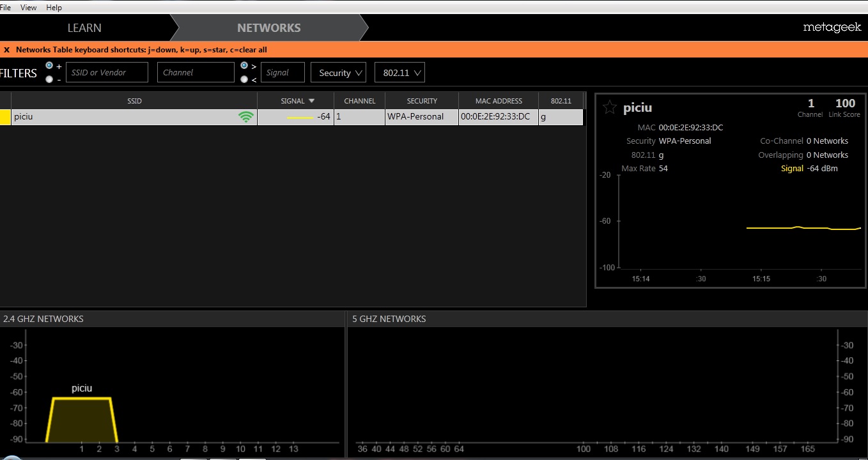Screen dimensions: 868x460
Task: Switch to the NETWORKS tab
Action: pos(268,28)
